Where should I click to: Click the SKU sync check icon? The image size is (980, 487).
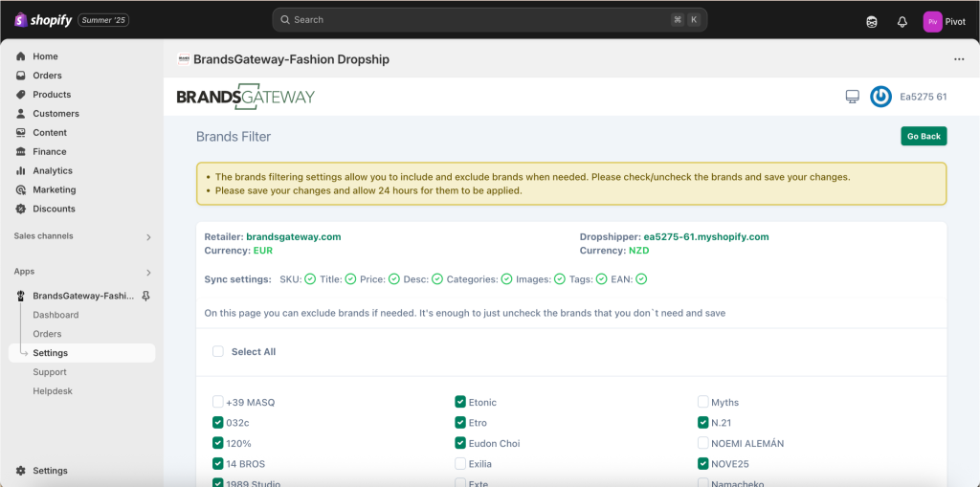coord(310,278)
